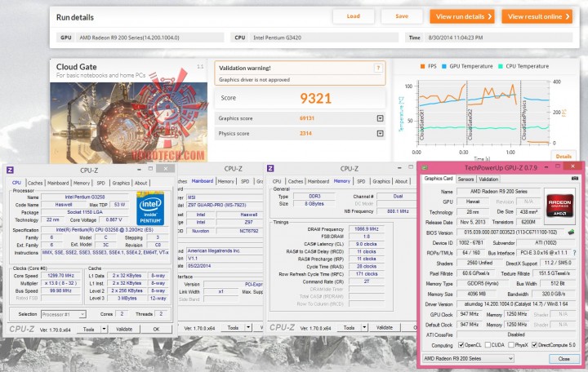The image size is (588, 372).
Task: Open the About tab in the CPU-Z processor window
Action: tap(140, 183)
